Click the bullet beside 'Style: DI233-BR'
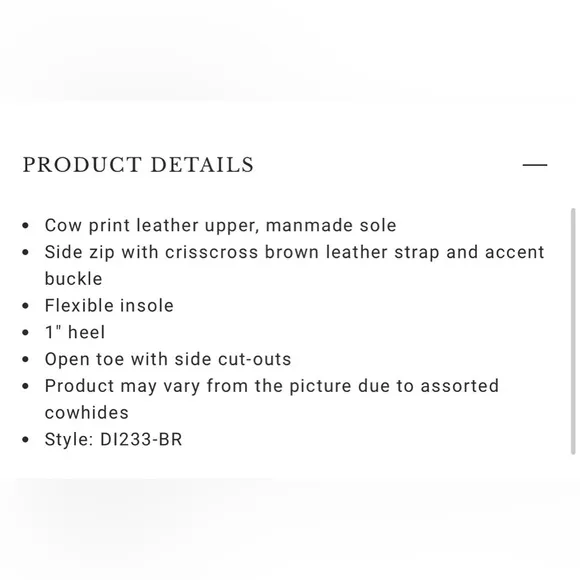The image size is (580, 580). (26, 439)
